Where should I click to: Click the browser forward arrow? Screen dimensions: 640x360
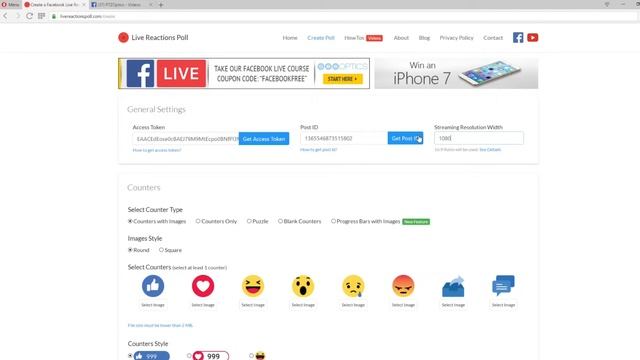(18, 16)
